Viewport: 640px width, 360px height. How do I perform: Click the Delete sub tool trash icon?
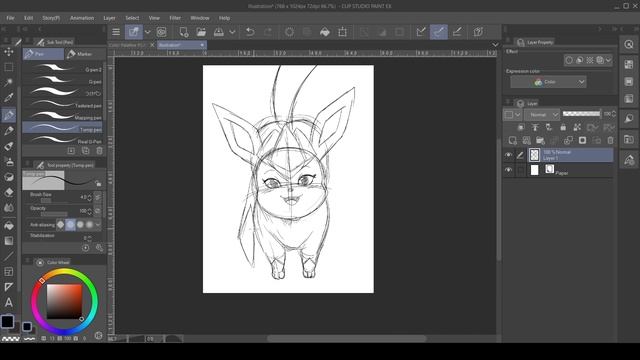pos(99,151)
